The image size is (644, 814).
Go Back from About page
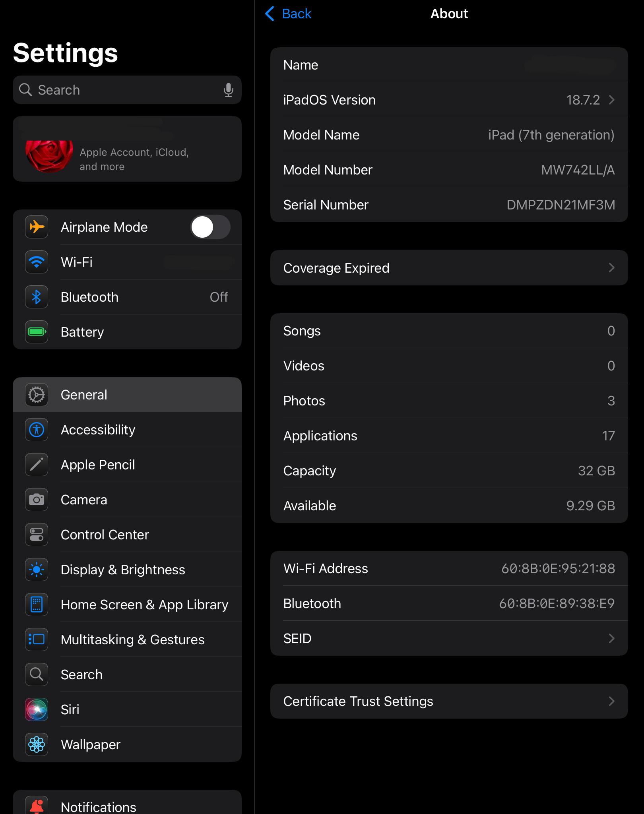(x=288, y=14)
